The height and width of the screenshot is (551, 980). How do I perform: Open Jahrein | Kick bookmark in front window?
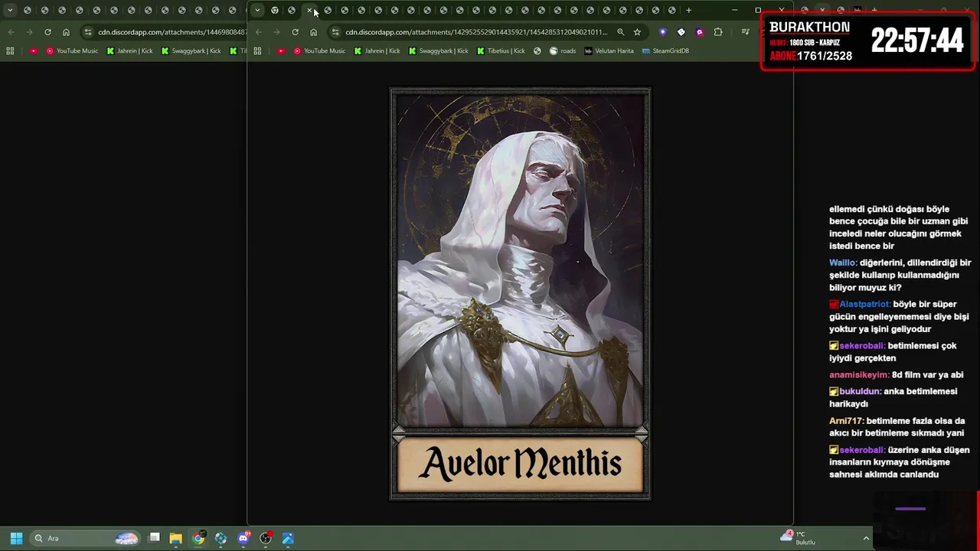pos(377,51)
